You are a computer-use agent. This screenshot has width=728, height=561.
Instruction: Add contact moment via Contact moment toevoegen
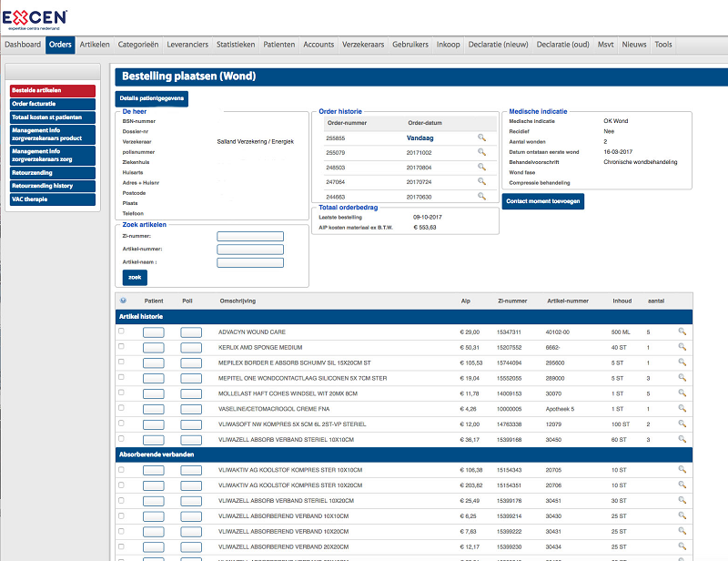[x=542, y=201]
